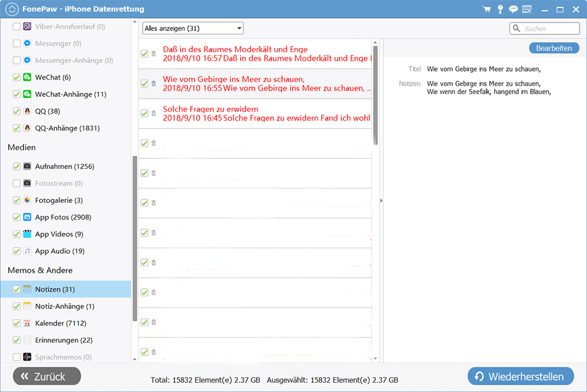Viewport: 587px width, 392px height.
Task: Enable the Viber-Anrufverlauf checkbox
Action: (17, 26)
